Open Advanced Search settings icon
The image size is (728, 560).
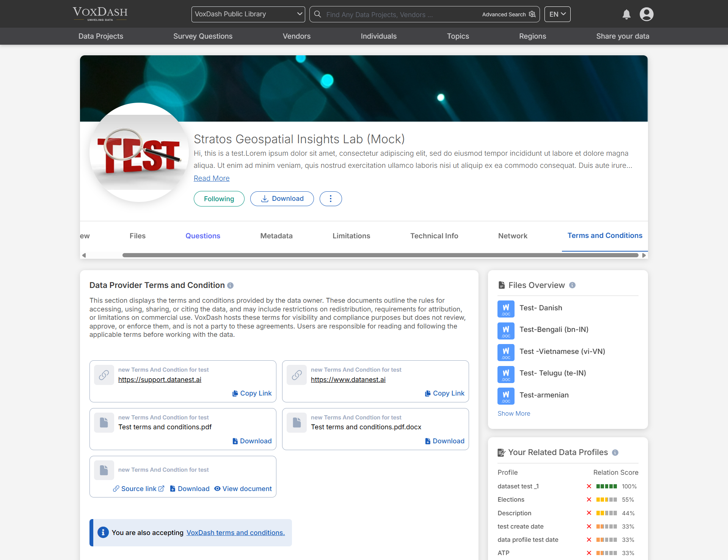(532, 14)
